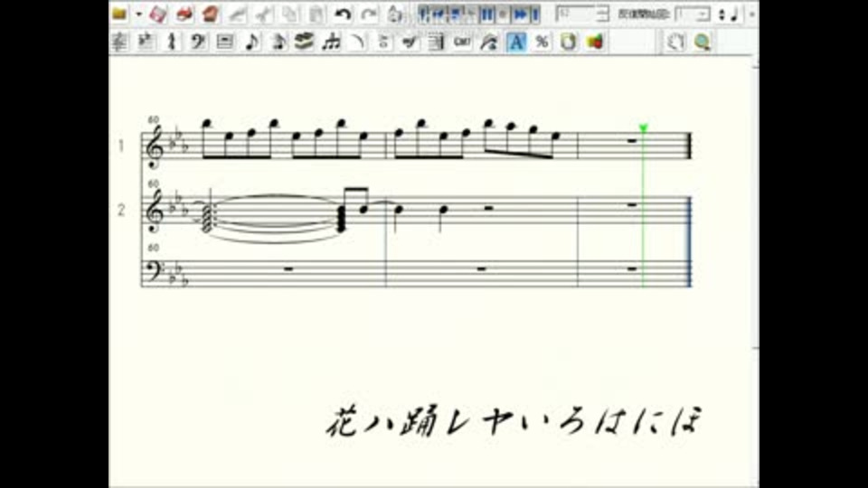Open the repeat start position dropdown
Screen dimensions: 868x488
coord(702,14)
